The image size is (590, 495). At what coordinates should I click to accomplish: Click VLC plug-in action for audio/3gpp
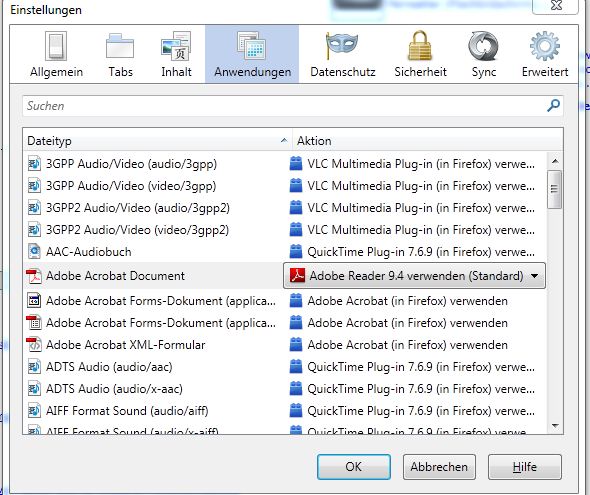click(421, 164)
